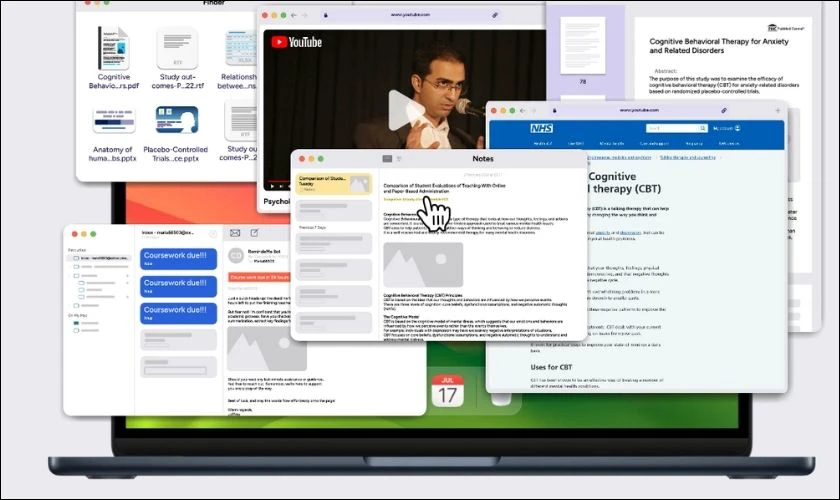Click Notes window title

[483, 159]
